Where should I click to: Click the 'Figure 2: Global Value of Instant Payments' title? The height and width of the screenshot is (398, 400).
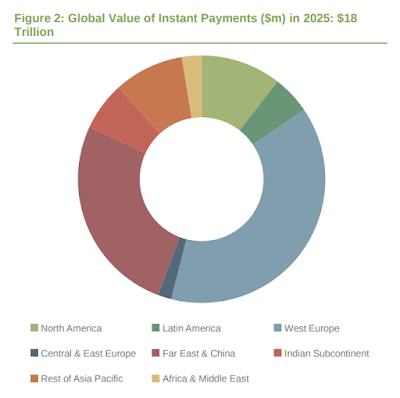(x=186, y=25)
